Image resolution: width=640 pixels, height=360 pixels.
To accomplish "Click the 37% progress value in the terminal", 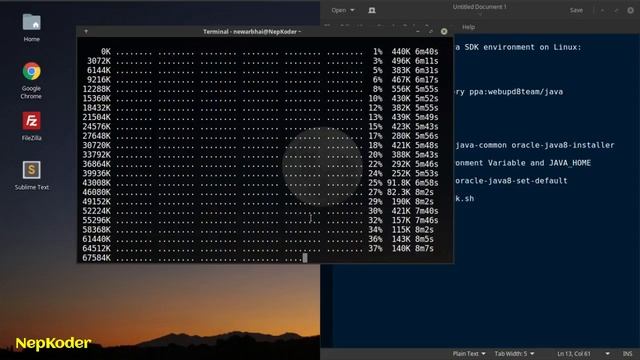I will click(376, 249).
